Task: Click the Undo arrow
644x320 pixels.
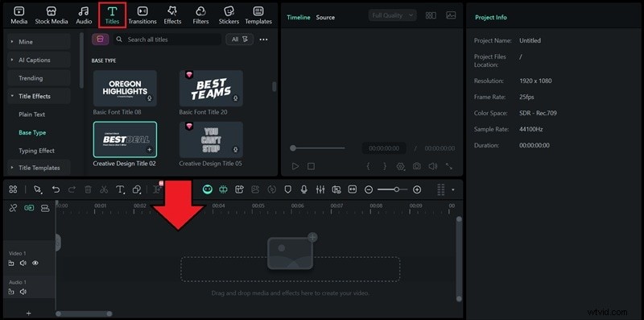Action: [x=56, y=189]
